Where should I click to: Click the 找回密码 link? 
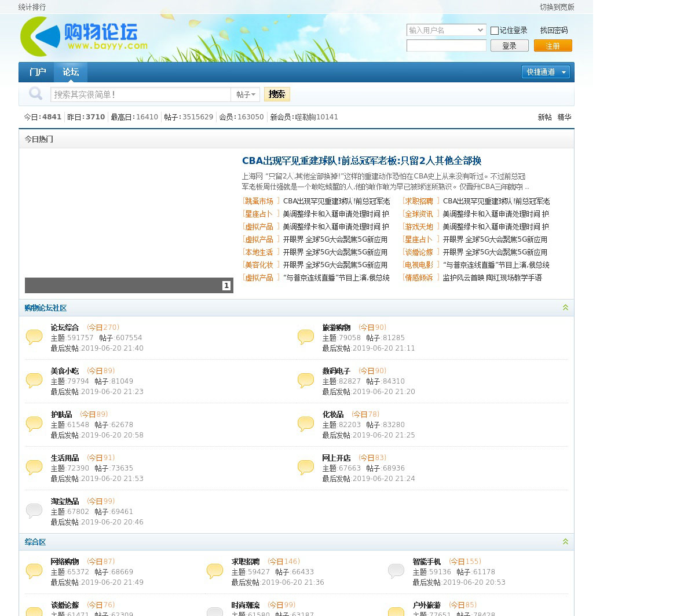[x=554, y=30]
